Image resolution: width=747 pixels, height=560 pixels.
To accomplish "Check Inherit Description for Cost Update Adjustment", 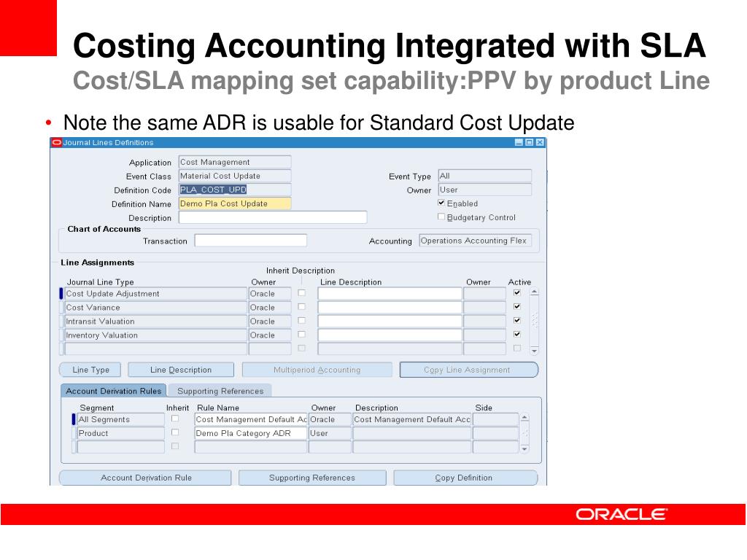I will click(301, 293).
